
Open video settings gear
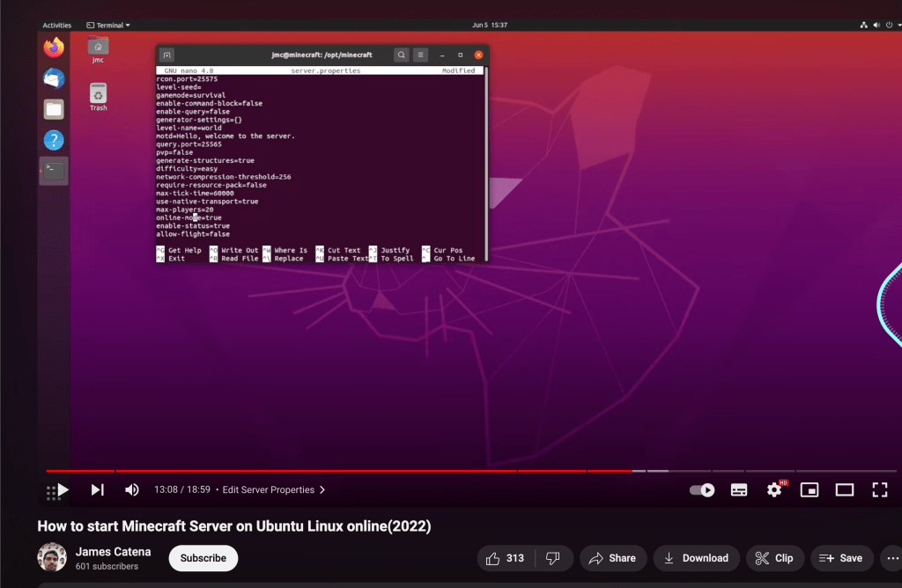pyautogui.click(x=774, y=489)
